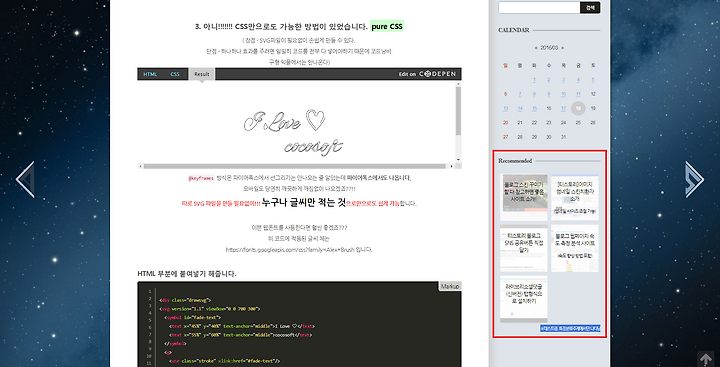Open calendar date 4
This screenshot has height=367, width=720.
pyautogui.click(x=578, y=80)
